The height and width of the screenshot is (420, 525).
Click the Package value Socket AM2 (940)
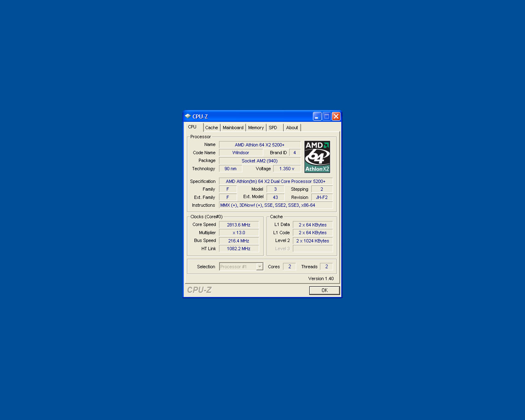[260, 161]
